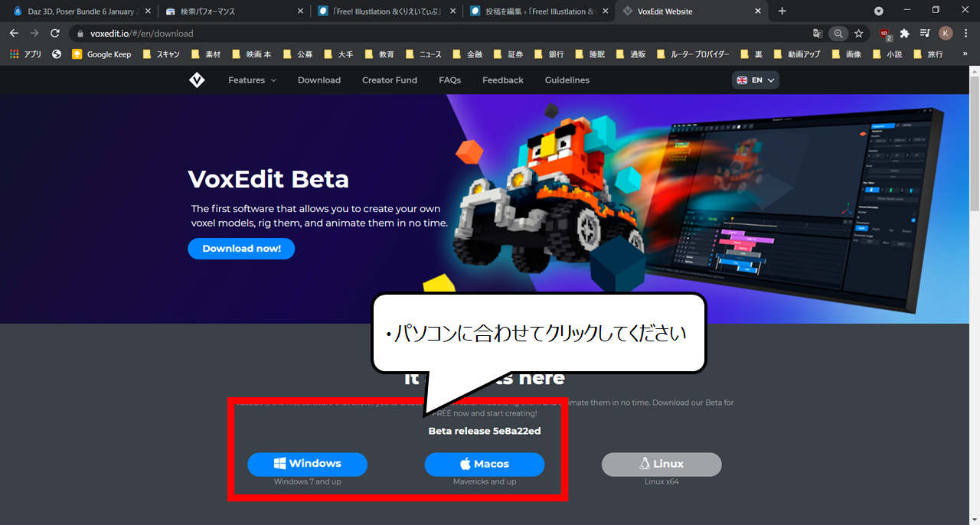Open the 素材 bookmark folder
This screenshot has height=525, width=980.
[206, 54]
